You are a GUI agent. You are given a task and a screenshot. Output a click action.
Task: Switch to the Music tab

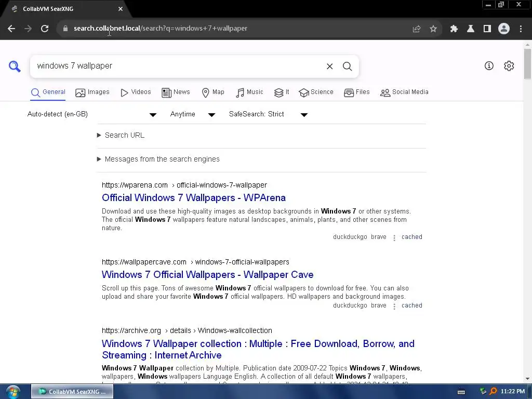[x=249, y=92]
